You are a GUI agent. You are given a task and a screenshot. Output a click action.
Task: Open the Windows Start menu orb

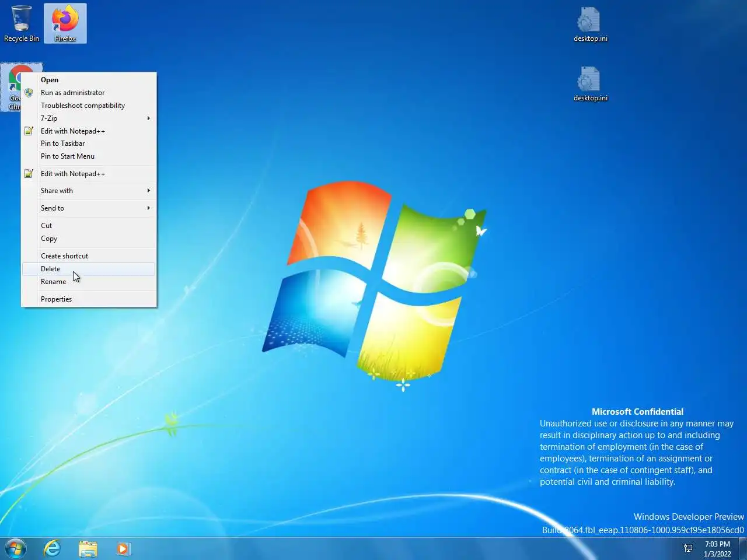click(x=16, y=548)
